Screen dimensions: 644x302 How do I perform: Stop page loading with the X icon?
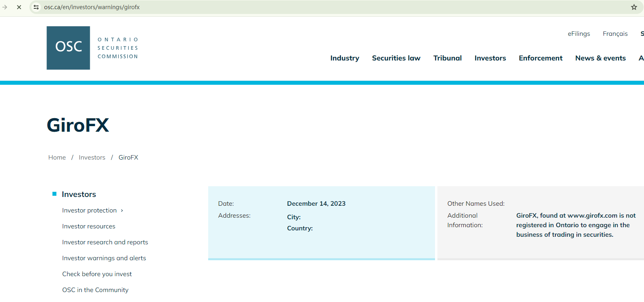point(19,7)
